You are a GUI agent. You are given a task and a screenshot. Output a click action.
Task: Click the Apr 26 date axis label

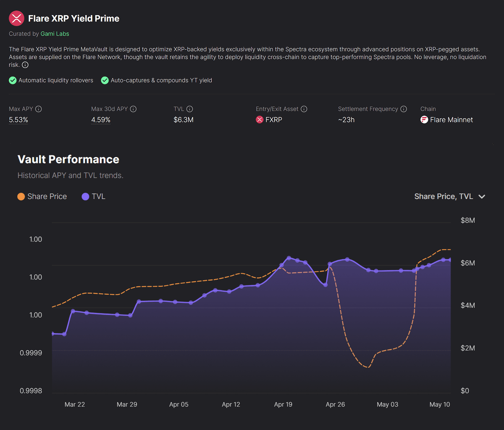click(335, 404)
